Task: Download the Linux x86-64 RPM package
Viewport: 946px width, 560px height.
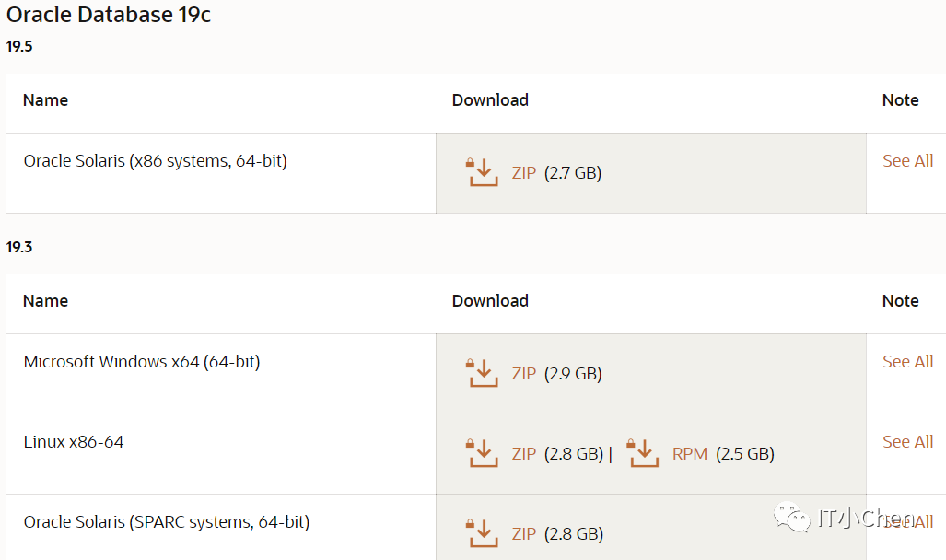Action: coord(690,454)
